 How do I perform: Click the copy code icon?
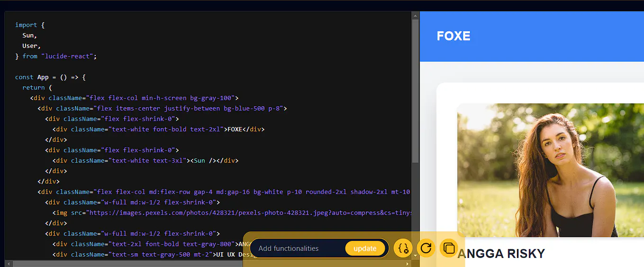[449, 248]
